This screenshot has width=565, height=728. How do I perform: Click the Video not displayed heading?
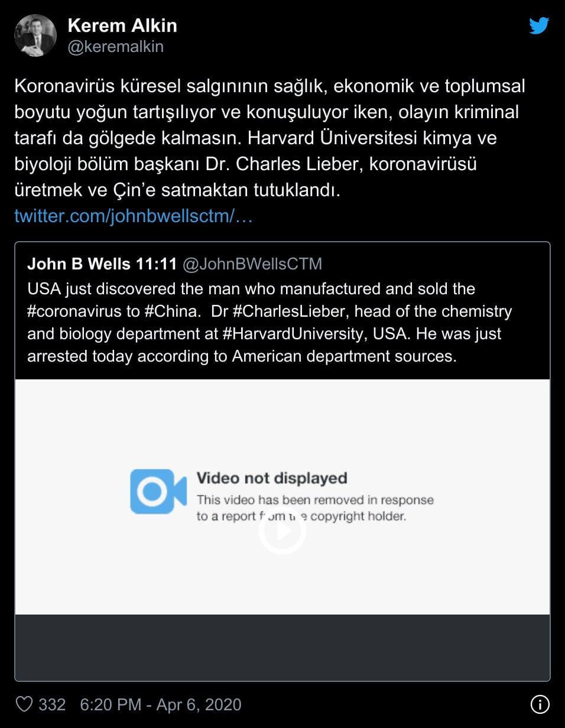point(272,478)
